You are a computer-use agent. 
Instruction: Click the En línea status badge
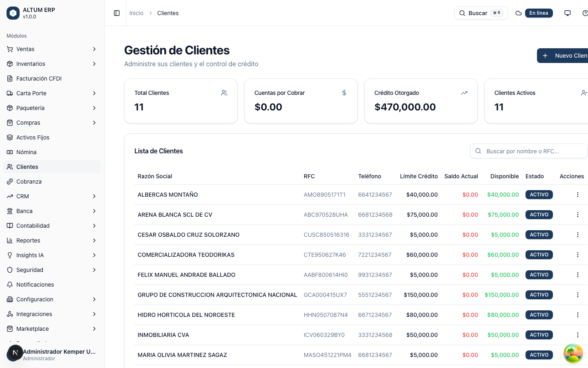click(x=539, y=13)
